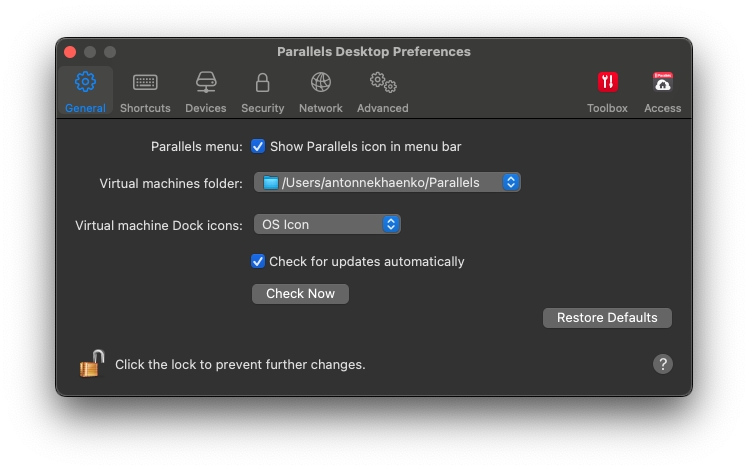Disable Check for updates automatically
This screenshot has height=470, width=748.
pyautogui.click(x=258, y=262)
